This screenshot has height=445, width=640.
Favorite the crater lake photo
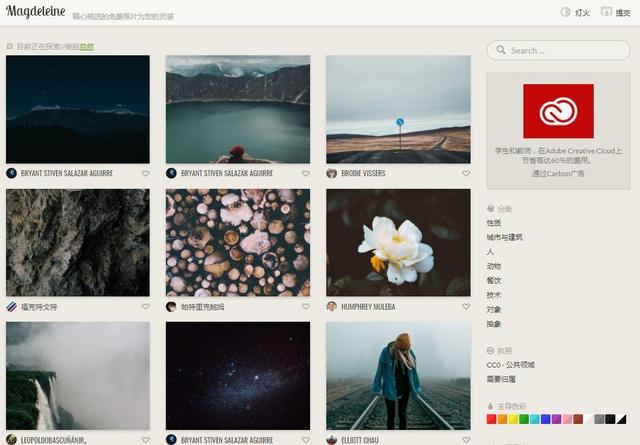[x=305, y=173]
